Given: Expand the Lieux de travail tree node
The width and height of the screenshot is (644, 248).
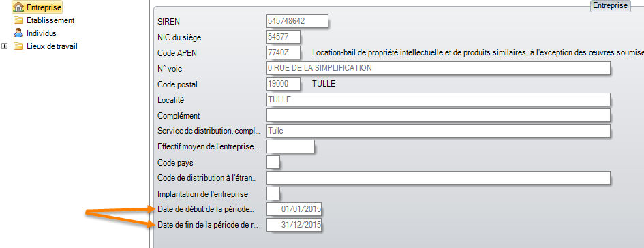Looking at the screenshot, I should pyautogui.click(x=5, y=46).
